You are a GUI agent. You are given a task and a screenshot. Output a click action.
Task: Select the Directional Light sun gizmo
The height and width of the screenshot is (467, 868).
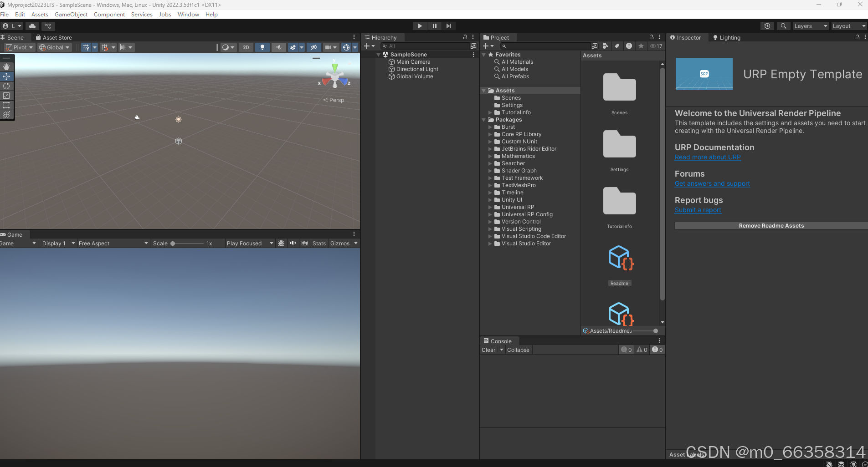click(179, 119)
